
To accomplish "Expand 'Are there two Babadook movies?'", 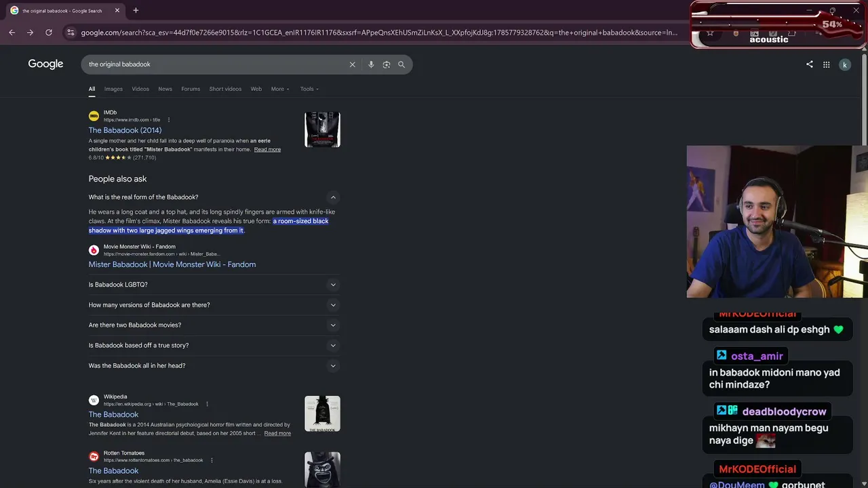I will (214, 325).
